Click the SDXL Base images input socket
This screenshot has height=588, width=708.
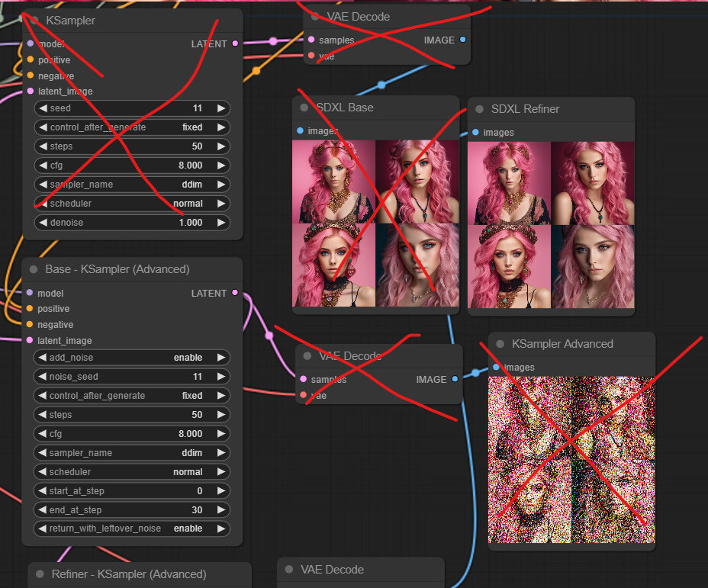click(301, 130)
